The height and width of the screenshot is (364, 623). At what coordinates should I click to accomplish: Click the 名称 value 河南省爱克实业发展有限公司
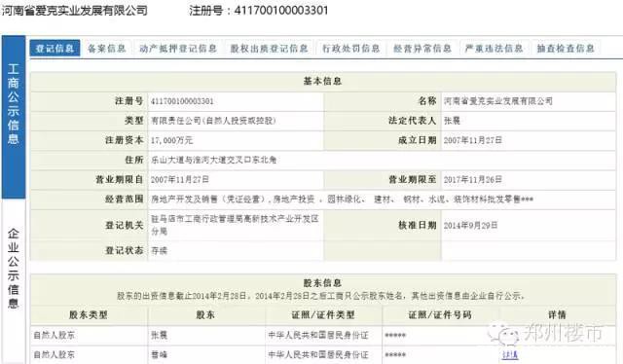click(x=497, y=101)
